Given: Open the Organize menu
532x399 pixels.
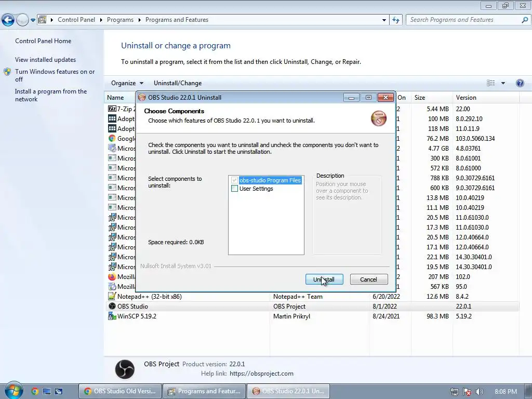Looking at the screenshot, I should tap(127, 83).
